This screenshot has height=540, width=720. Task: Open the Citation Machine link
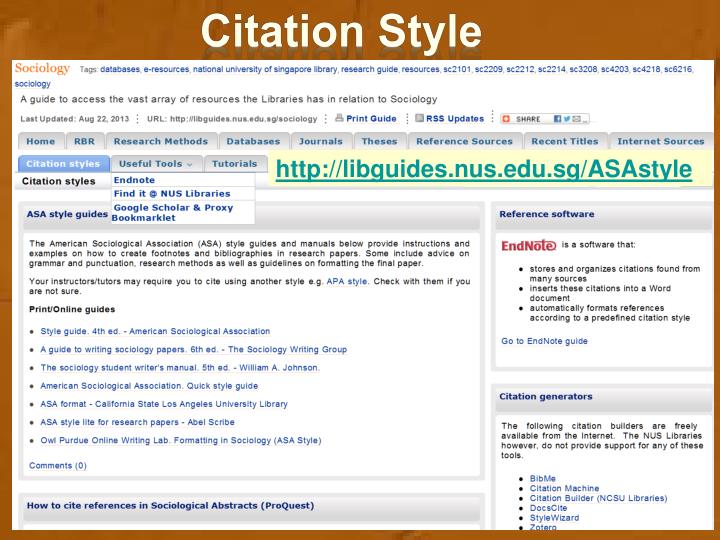564,488
